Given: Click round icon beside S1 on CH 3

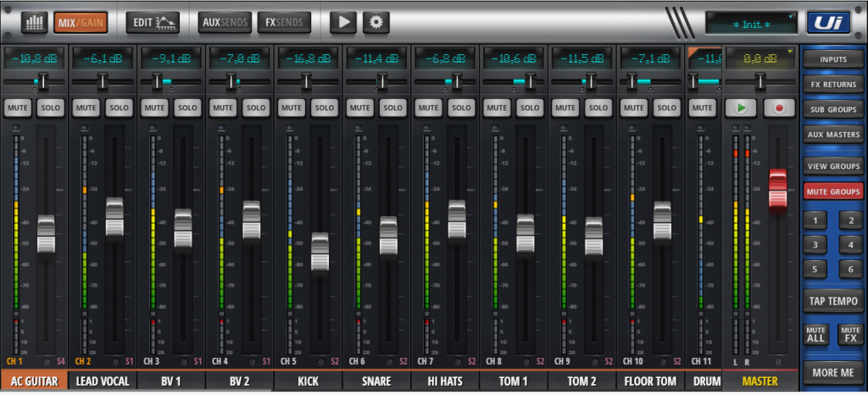Looking at the screenshot, I should (x=184, y=362).
